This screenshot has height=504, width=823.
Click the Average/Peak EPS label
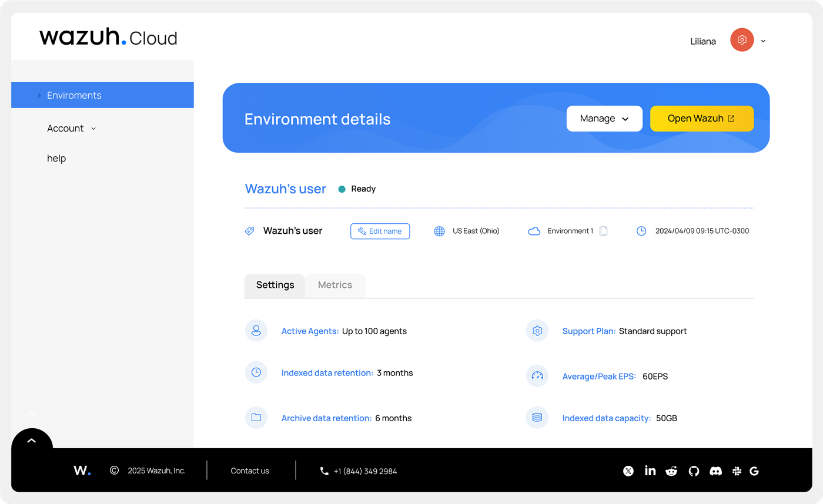click(x=600, y=377)
